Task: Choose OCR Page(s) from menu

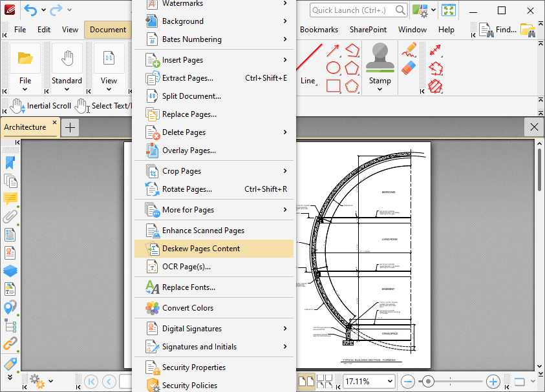Action: coord(214,267)
